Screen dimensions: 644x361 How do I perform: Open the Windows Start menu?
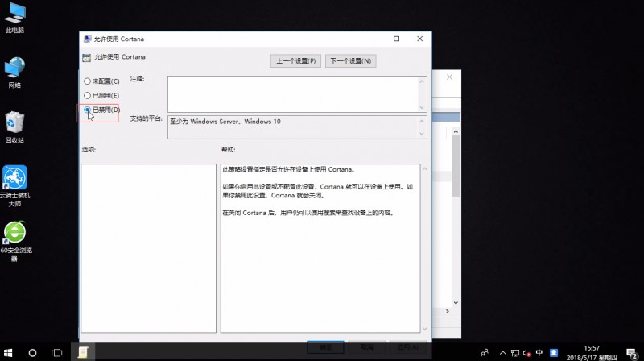(8, 353)
